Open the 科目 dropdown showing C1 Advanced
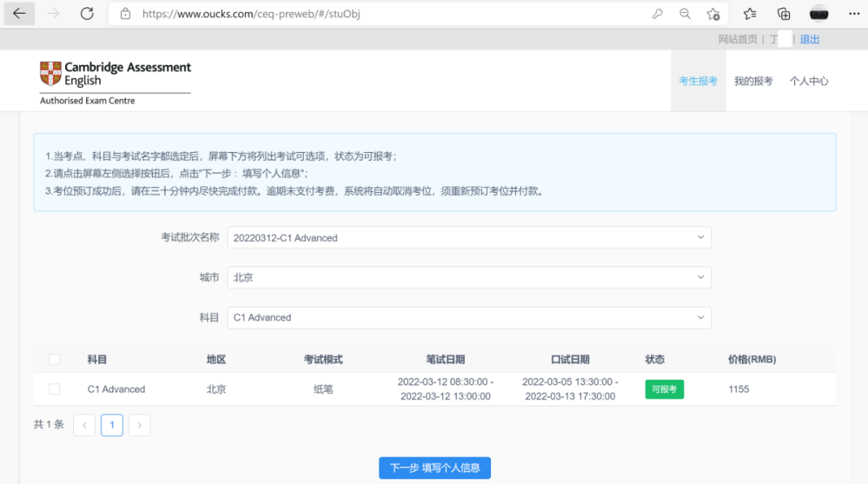868x484 pixels. click(x=469, y=318)
